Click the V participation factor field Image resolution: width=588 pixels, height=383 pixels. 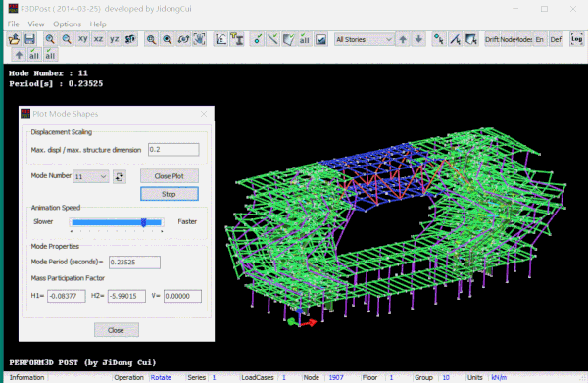point(182,296)
